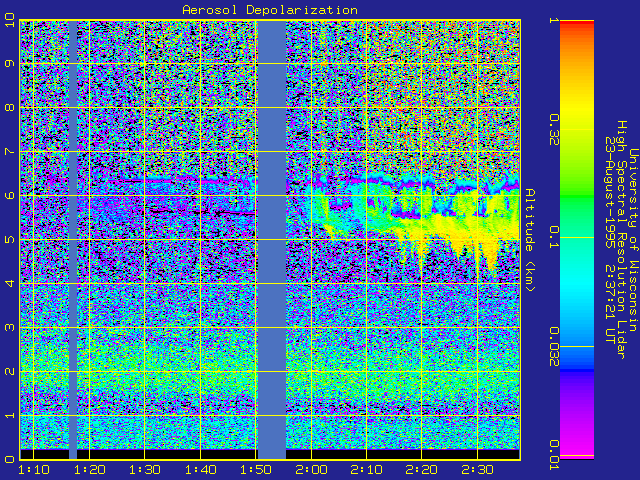640x480 pixels.
Task: Click altitude tick label 9
Action: 9,63
